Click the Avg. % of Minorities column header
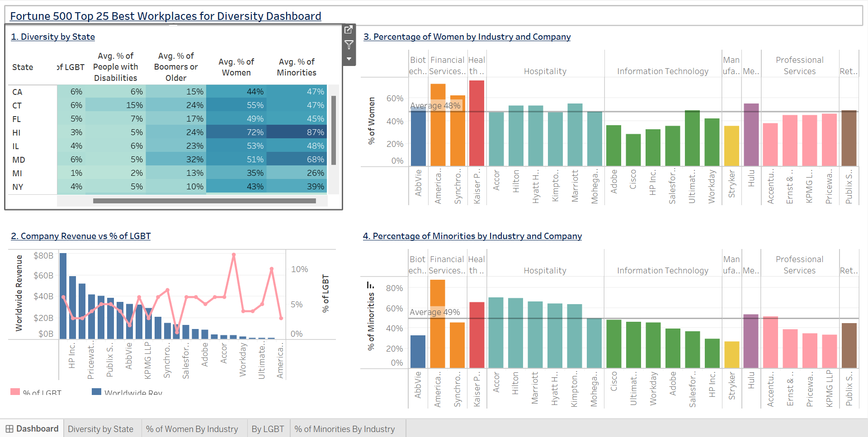This screenshot has height=437, width=868. tap(297, 67)
